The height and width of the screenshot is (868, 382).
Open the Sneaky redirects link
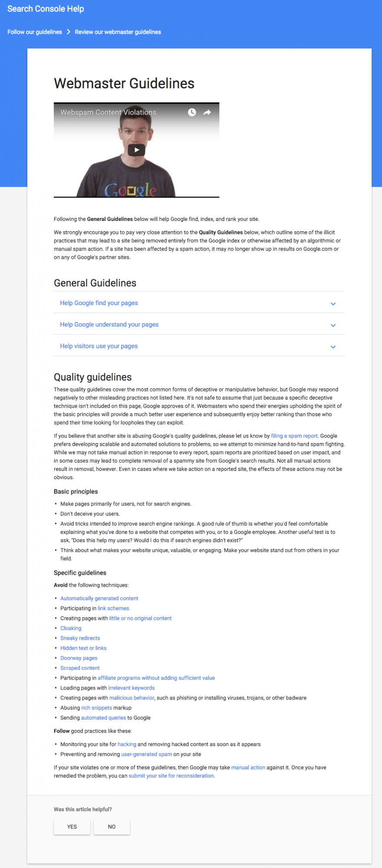click(x=80, y=638)
